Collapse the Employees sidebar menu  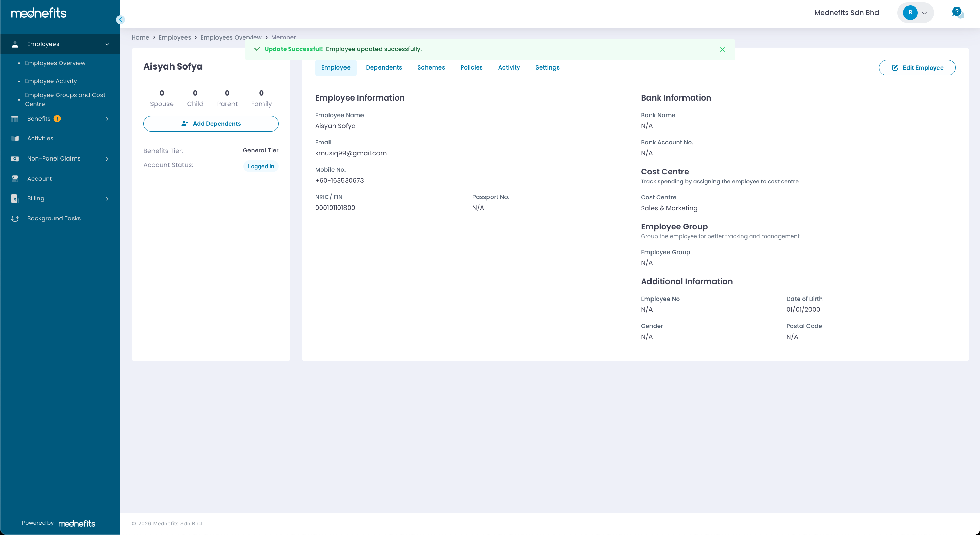pyautogui.click(x=107, y=44)
